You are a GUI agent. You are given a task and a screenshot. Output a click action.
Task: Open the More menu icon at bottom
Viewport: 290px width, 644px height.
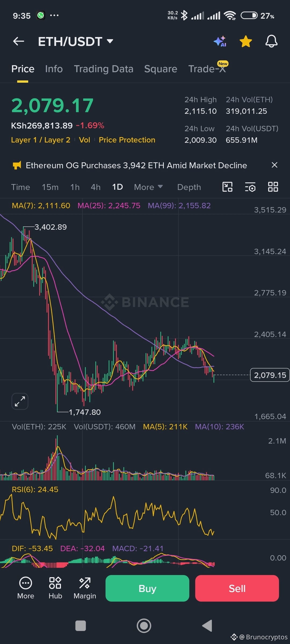[x=26, y=588]
